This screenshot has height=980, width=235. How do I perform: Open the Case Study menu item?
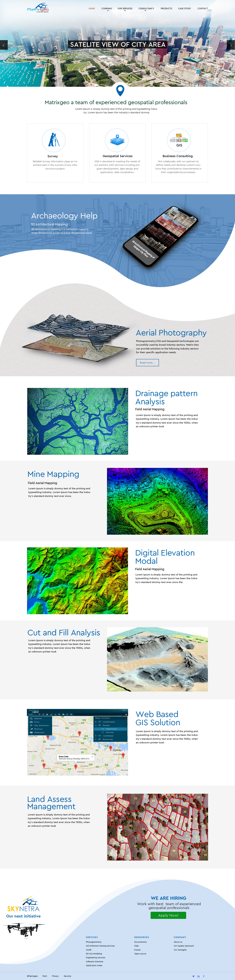(184, 8)
